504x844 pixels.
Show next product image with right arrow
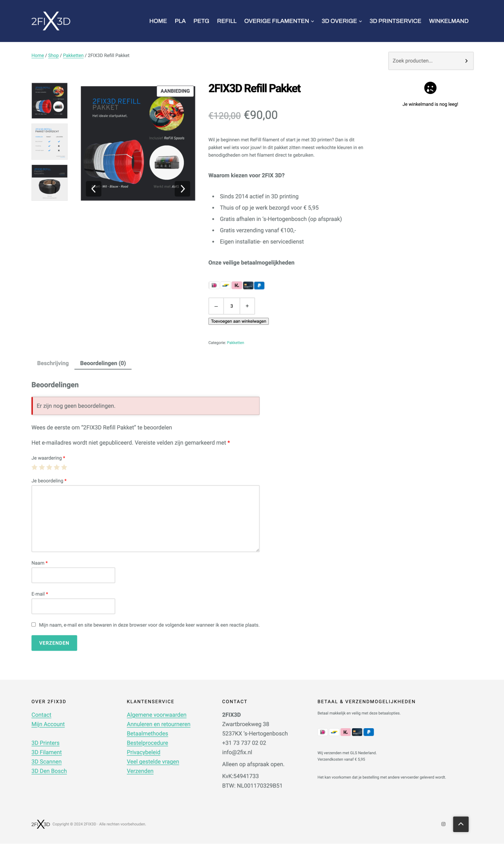[x=183, y=189]
